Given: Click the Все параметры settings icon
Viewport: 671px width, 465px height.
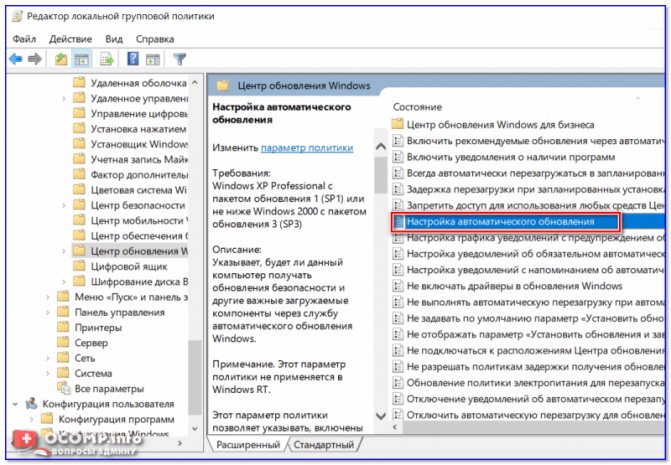Looking at the screenshot, I should click(x=64, y=388).
